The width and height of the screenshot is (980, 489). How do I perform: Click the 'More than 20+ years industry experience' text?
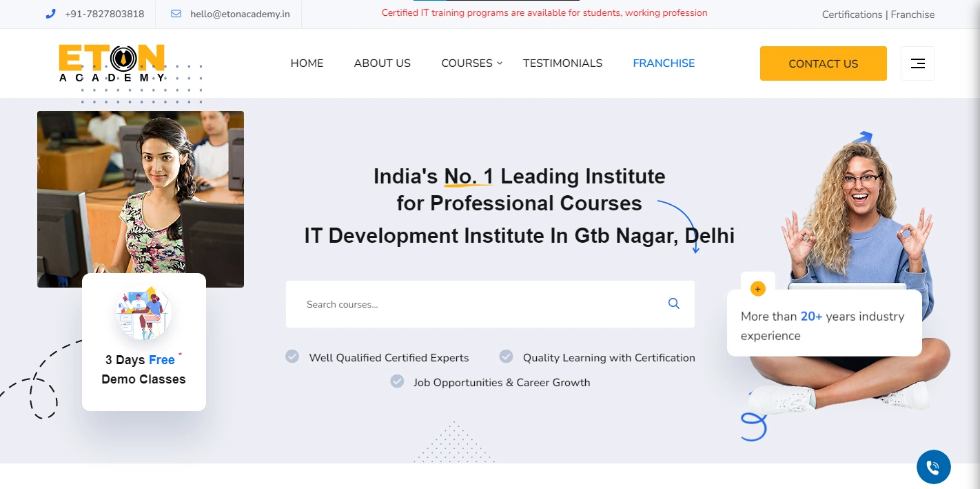pos(823,326)
